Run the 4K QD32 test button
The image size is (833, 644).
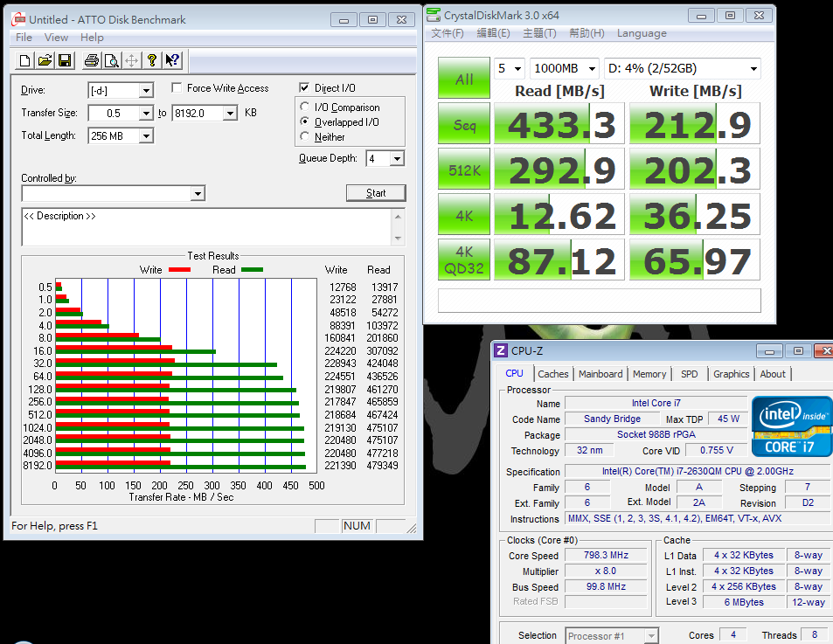pos(464,260)
